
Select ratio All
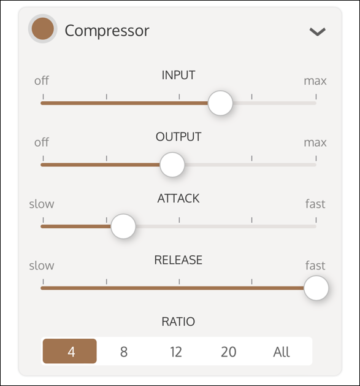tap(282, 352)
